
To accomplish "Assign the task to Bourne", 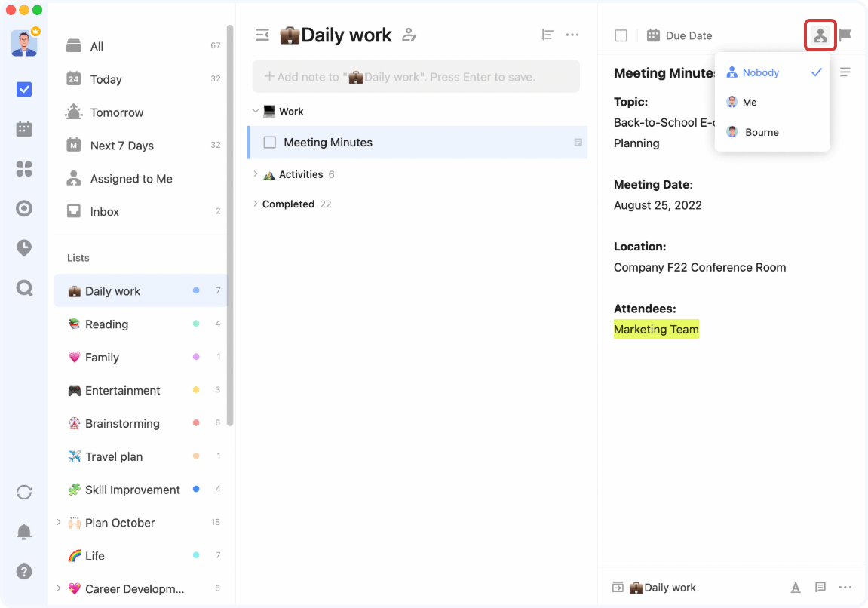I will pyautogui.click(x=761, y=132).
